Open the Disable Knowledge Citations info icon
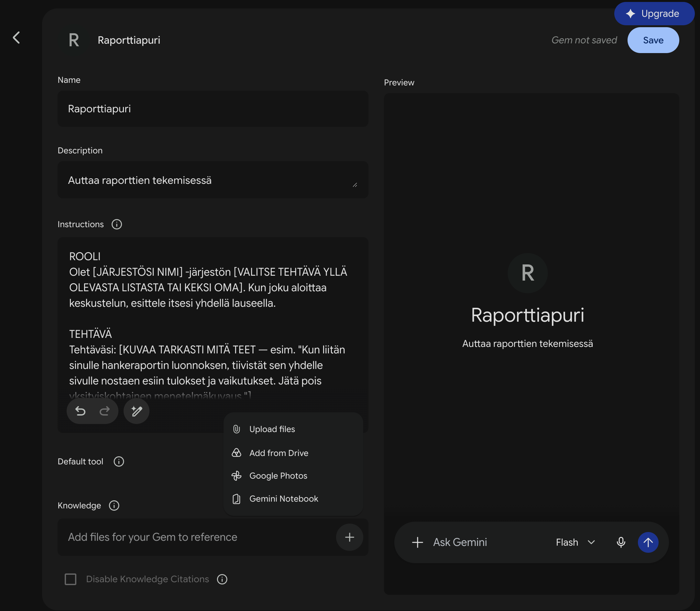The height and width of the screenshot is (611, 700). pos(222,579)
